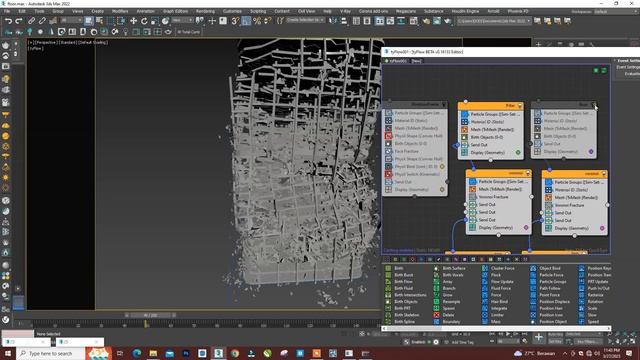
Task: Toggle the Enabled option in the status bar
Action: [x=417, y=342]
